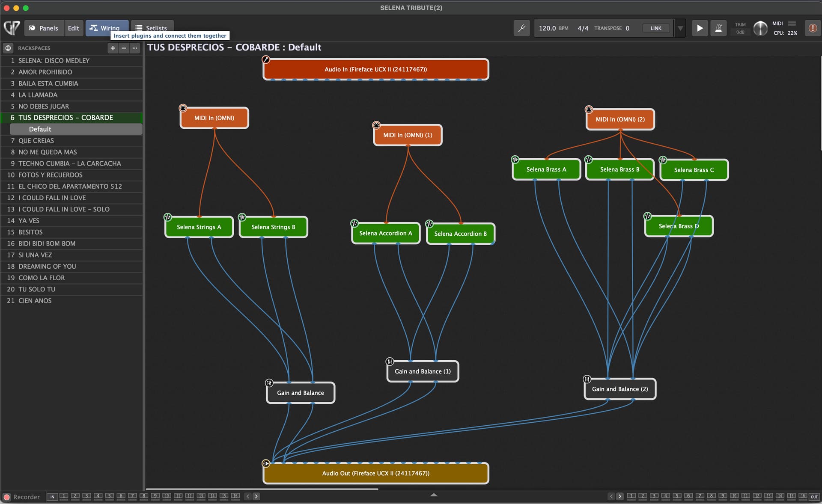822x504 pixels.
Task: Open the Edit view
Action: point(73,28)
